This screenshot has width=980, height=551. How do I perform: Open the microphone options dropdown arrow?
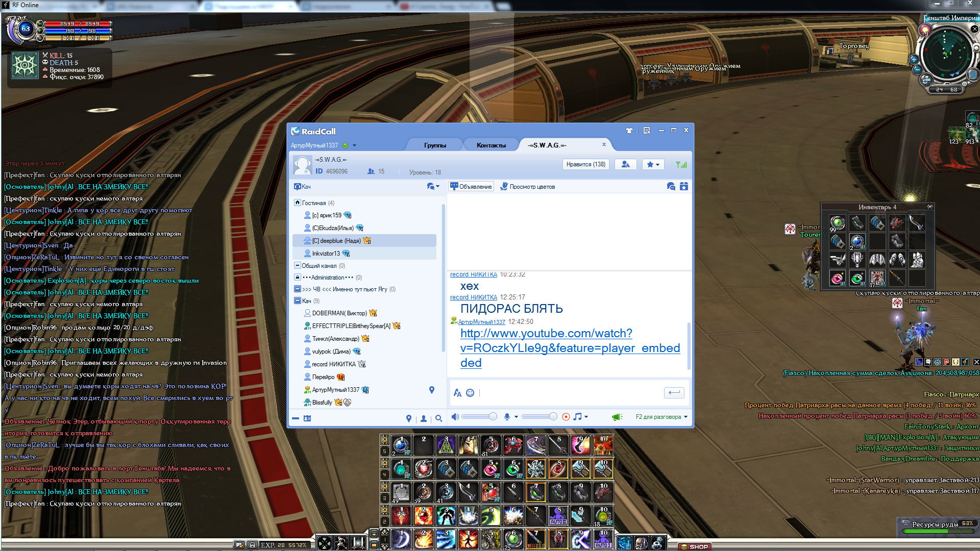pos(516,417)
